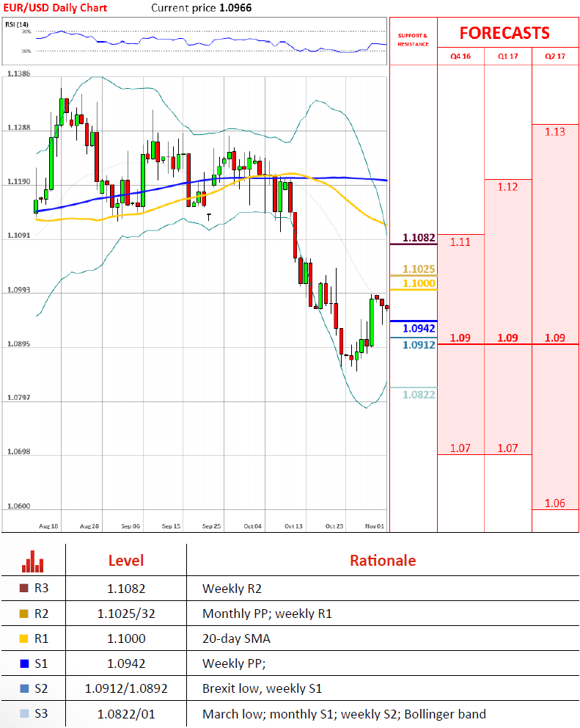Click the Oct 23 date axis label
Image resolution: width=580 pixels, height=728 pixels.
[334, 526]
